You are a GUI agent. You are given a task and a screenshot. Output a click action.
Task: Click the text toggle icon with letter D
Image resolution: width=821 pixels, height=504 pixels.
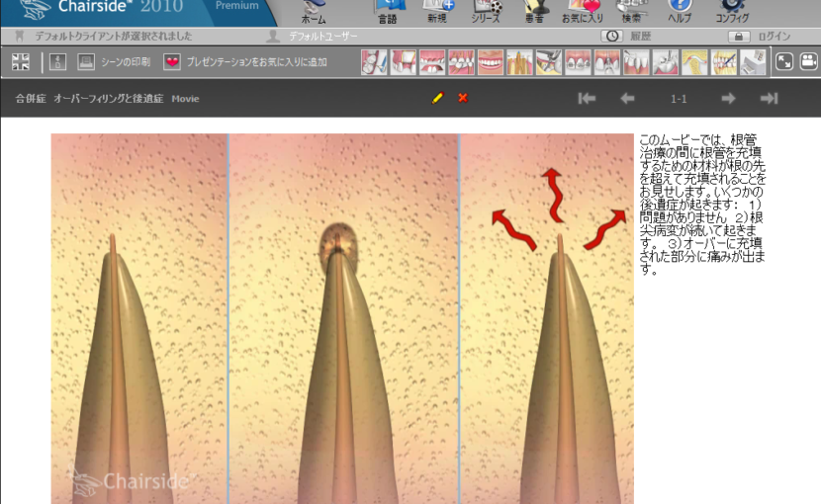(57, 61)
